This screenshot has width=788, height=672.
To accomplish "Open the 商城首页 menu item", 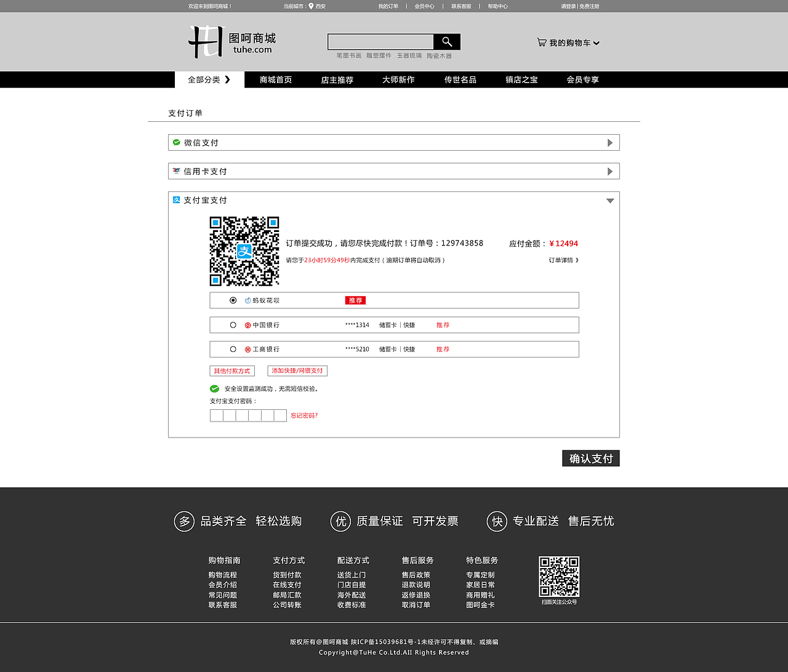I will point(275,79).
